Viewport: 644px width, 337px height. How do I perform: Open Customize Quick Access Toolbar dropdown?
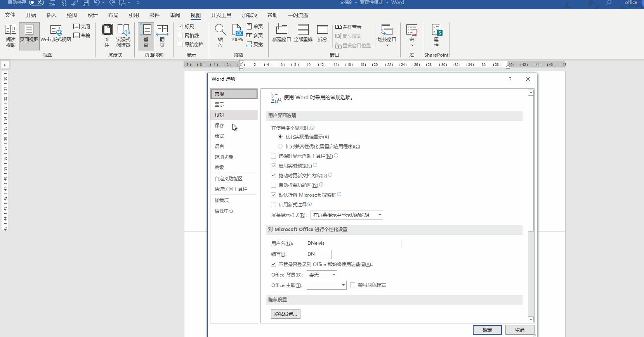click(138, 3)
